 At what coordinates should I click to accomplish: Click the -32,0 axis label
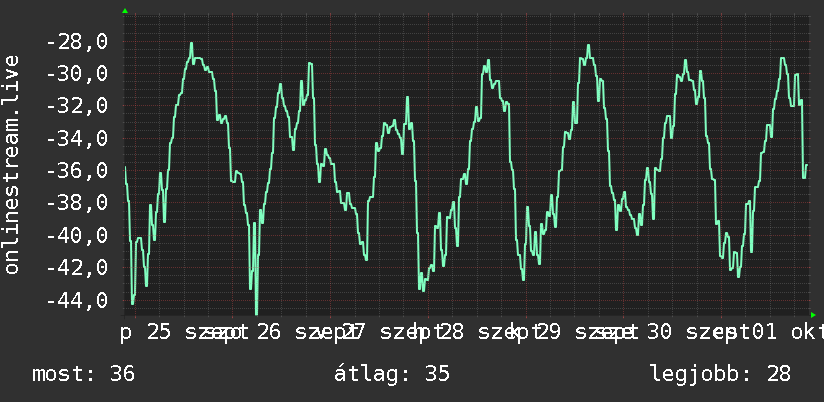(77, 106)
